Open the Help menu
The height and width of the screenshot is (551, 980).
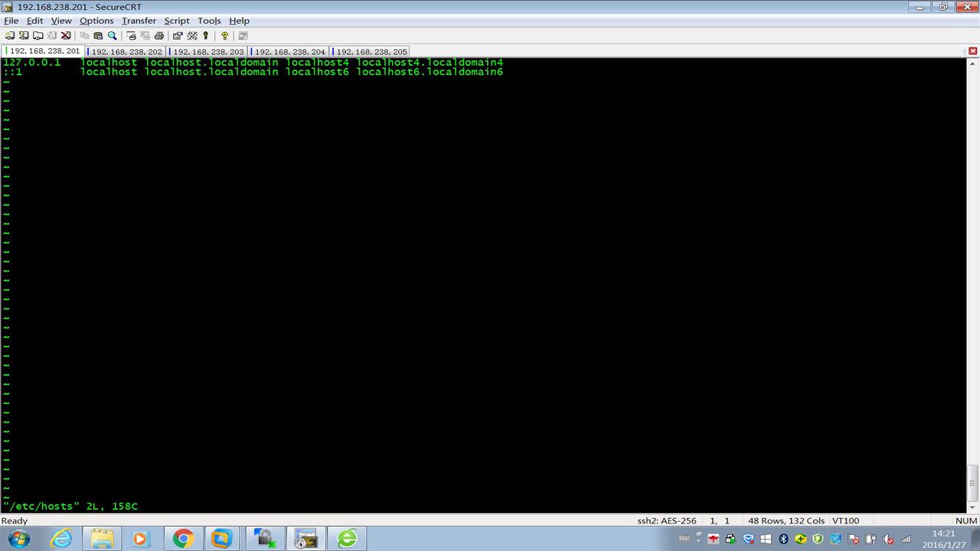pyautogui.click(x=240, y=21)
